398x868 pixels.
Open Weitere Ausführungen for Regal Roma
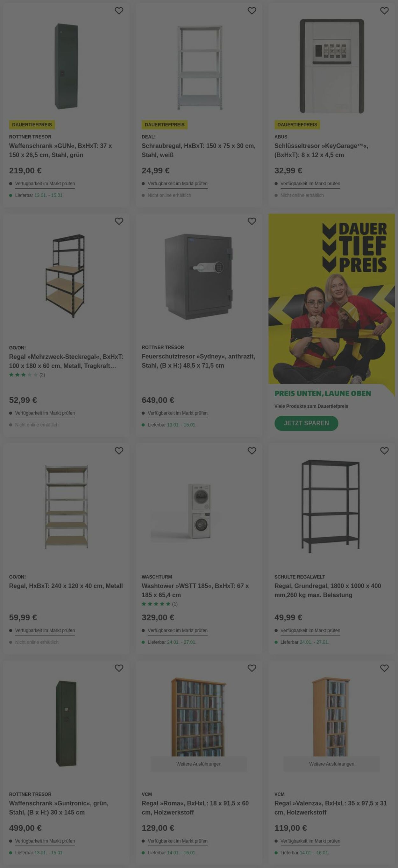(199, 764)
